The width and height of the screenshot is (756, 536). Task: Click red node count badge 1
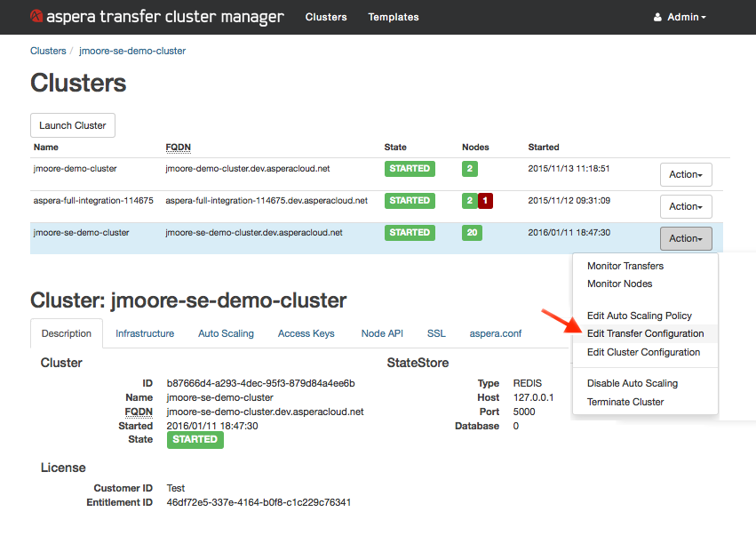485,201
